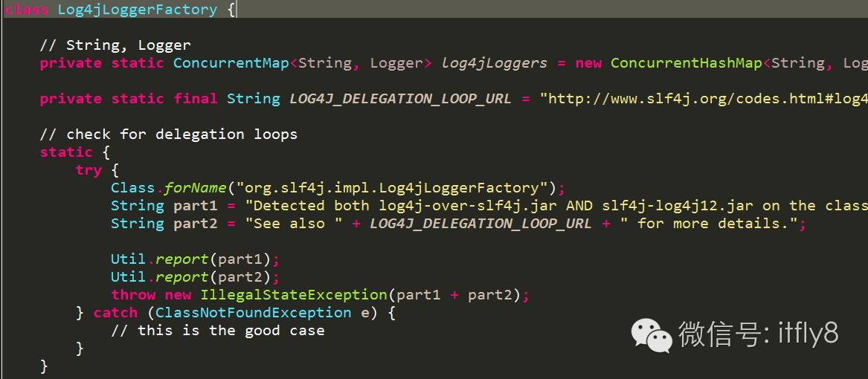Click the forName method call

pos(196,187)
